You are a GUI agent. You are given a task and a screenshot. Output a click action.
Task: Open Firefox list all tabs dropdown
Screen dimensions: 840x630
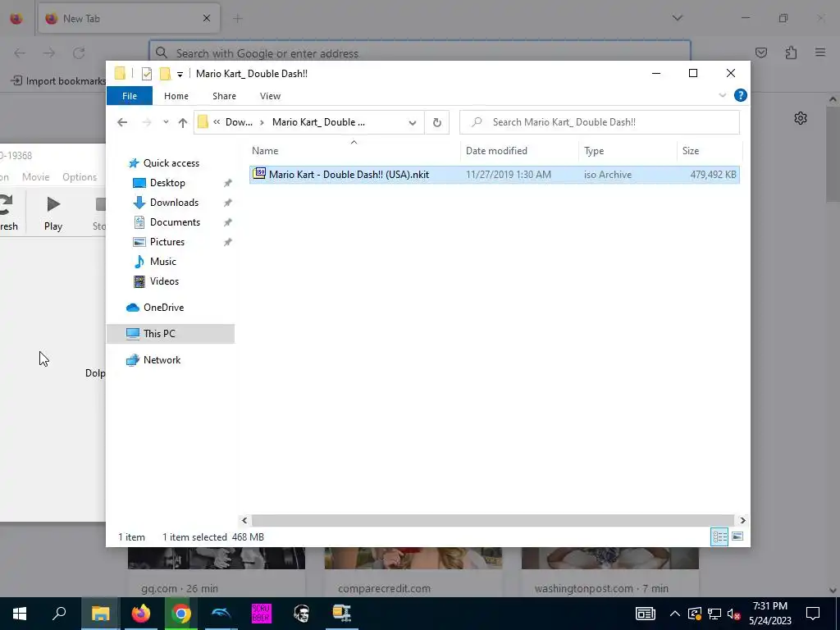point(677,18)
